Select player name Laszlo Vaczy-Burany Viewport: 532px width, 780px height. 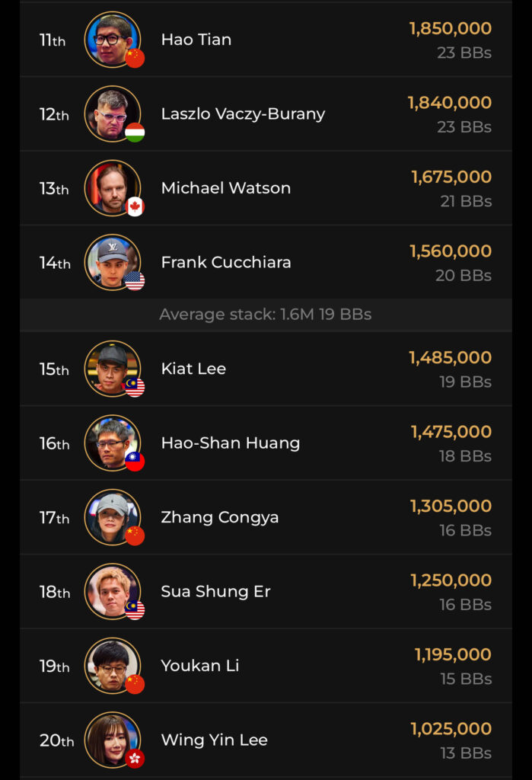tap(243, 113)
